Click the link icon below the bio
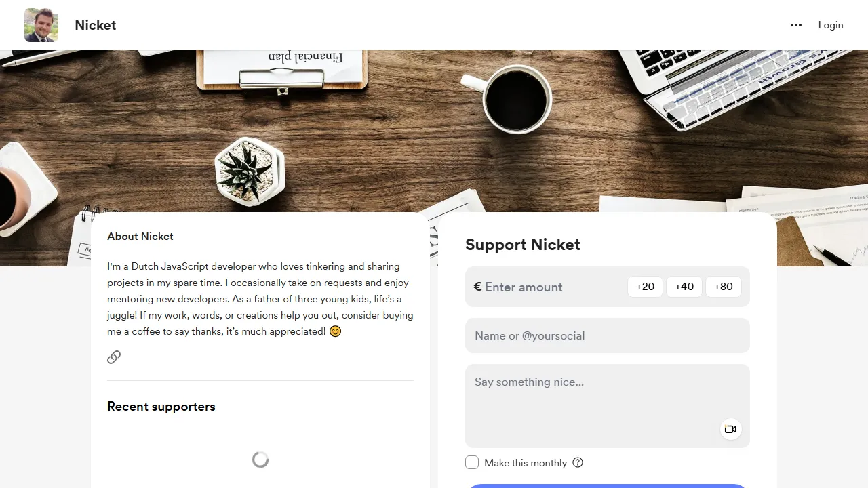Image resolution: width=868 pixels, height=488 pixels. click(x=113, y=357)
